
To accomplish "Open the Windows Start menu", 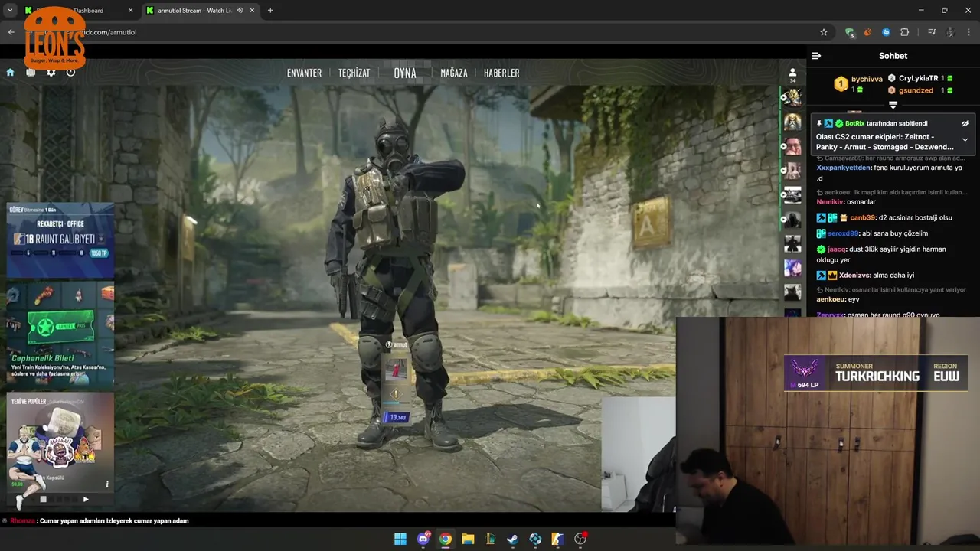I will click(400, 539).
